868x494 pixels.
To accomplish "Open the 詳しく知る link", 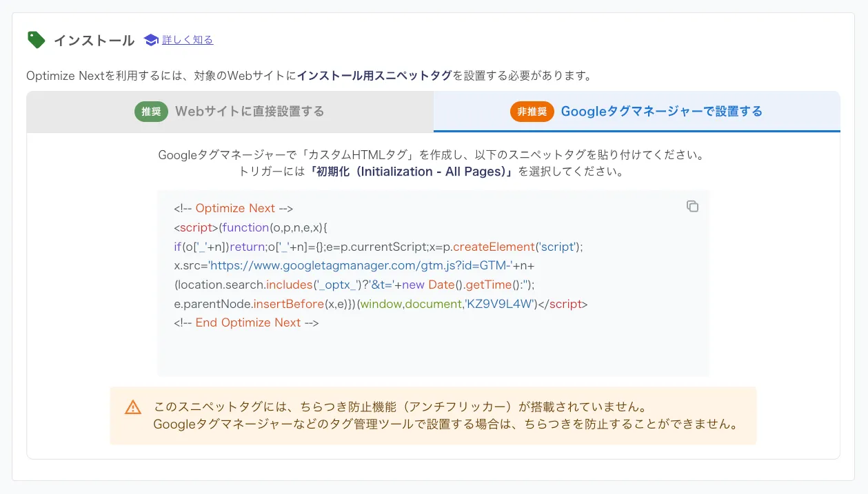I will click(188, 40).
